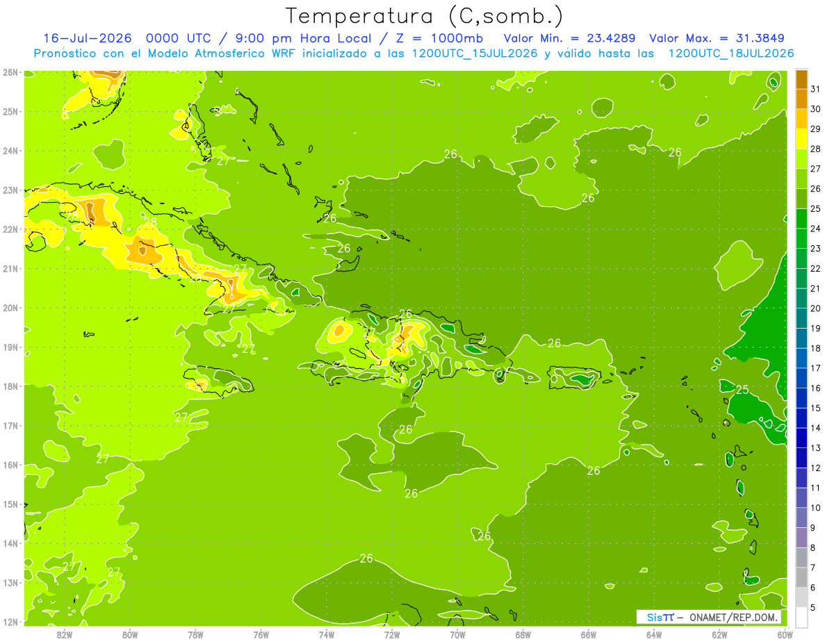Click the "Temperatura (C,somb.)" title

click(423, 16)
